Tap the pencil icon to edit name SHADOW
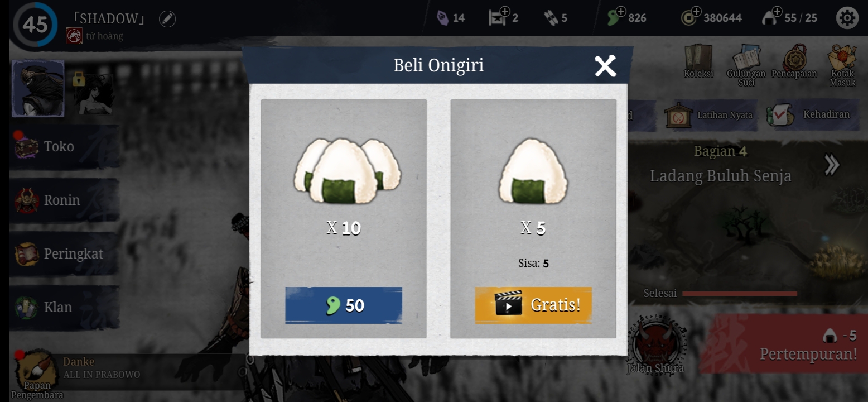 click(167, 19)
